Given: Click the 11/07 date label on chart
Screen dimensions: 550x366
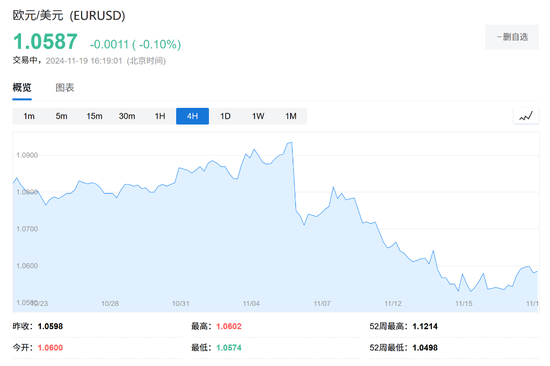Looking at the screenshot, I should pyautogui.click(x=322, y=304).
